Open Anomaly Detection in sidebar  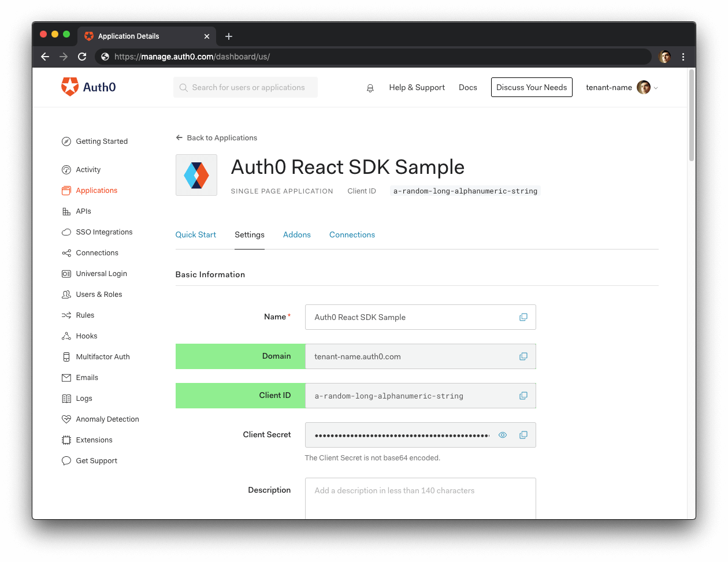[107, 419]
